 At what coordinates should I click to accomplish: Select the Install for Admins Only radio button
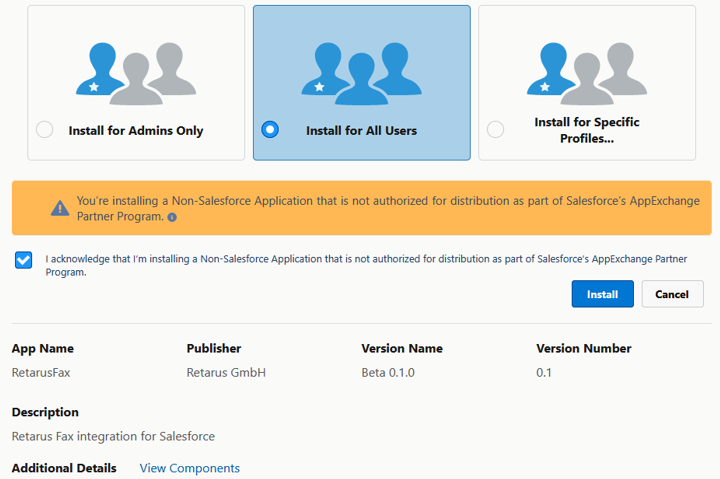[x=44, y=130]
